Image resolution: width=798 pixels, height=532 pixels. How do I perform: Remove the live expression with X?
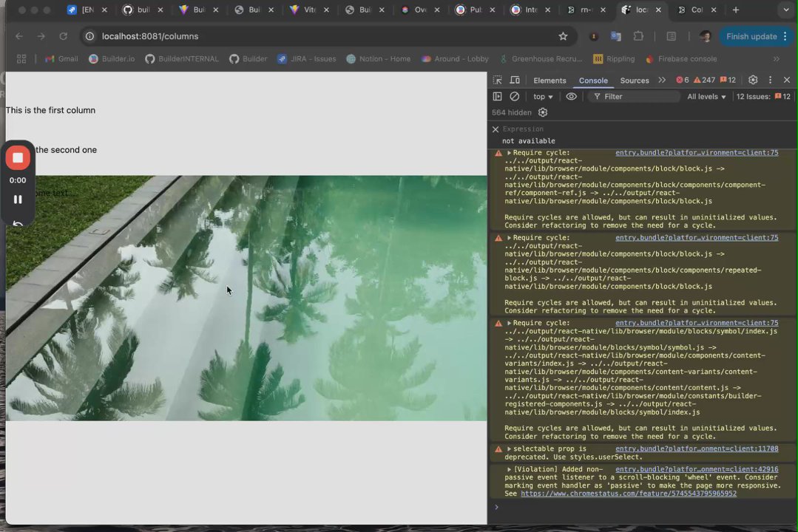point(496,129)
